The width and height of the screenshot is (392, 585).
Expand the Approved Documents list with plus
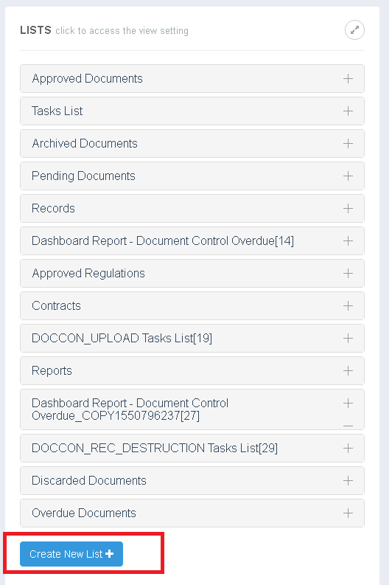click(x=348, y=79)
